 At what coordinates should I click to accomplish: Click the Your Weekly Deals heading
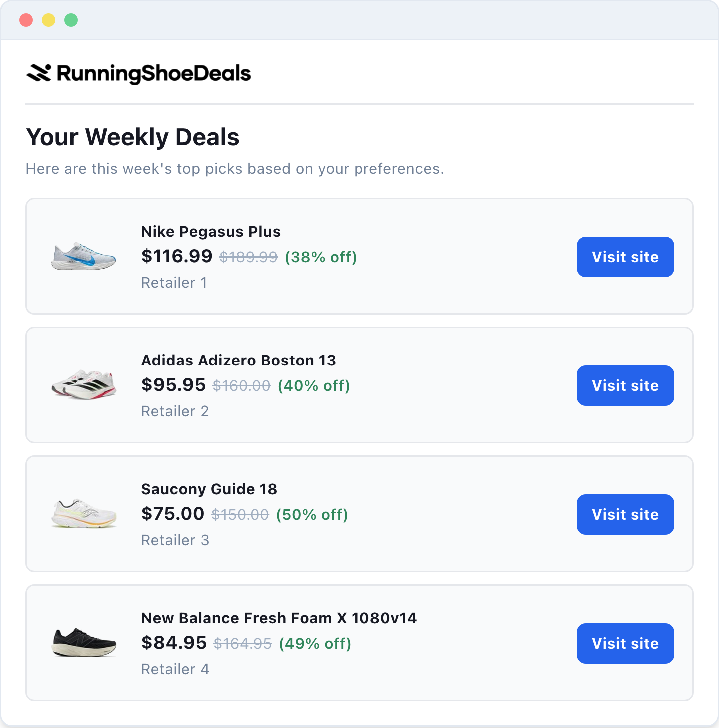[x=133, y=137]
